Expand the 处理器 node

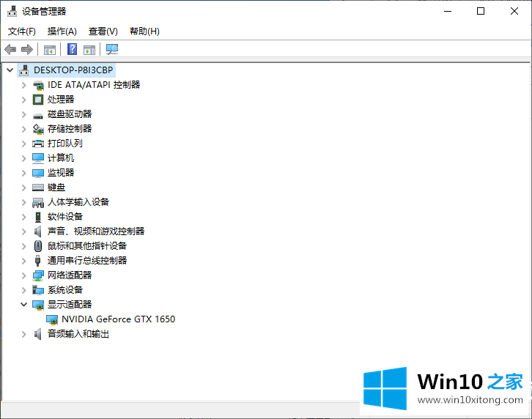point(23,100)
